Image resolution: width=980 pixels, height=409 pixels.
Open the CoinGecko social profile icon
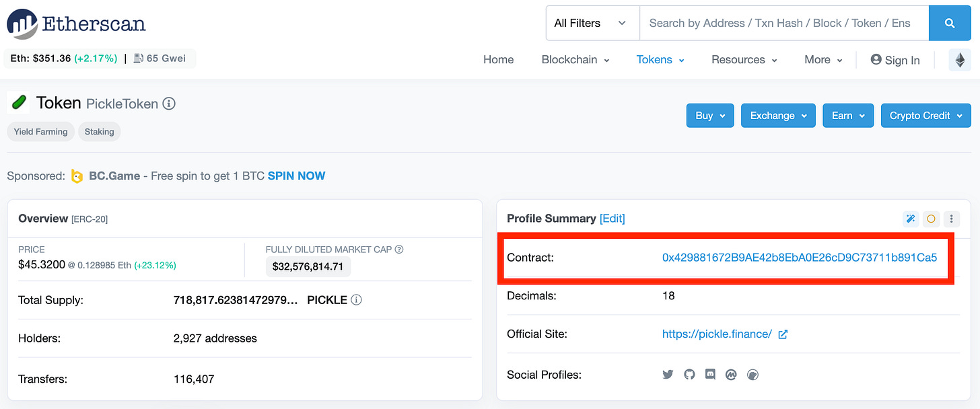pyautogui.click(x=753, y=375)
